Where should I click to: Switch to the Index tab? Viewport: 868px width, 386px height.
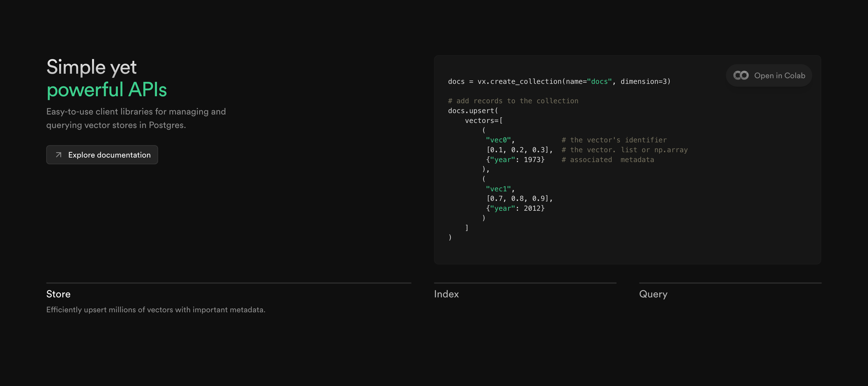[446, 294]
